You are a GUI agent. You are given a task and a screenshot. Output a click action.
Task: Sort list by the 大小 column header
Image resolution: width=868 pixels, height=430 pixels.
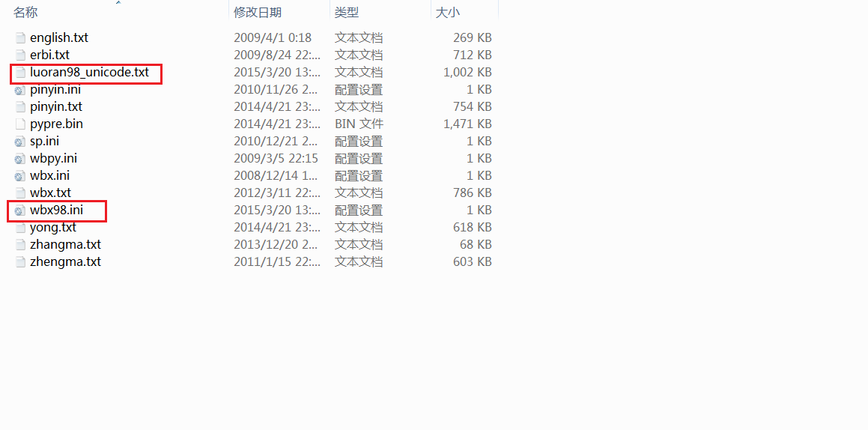(x=448, y=12)
